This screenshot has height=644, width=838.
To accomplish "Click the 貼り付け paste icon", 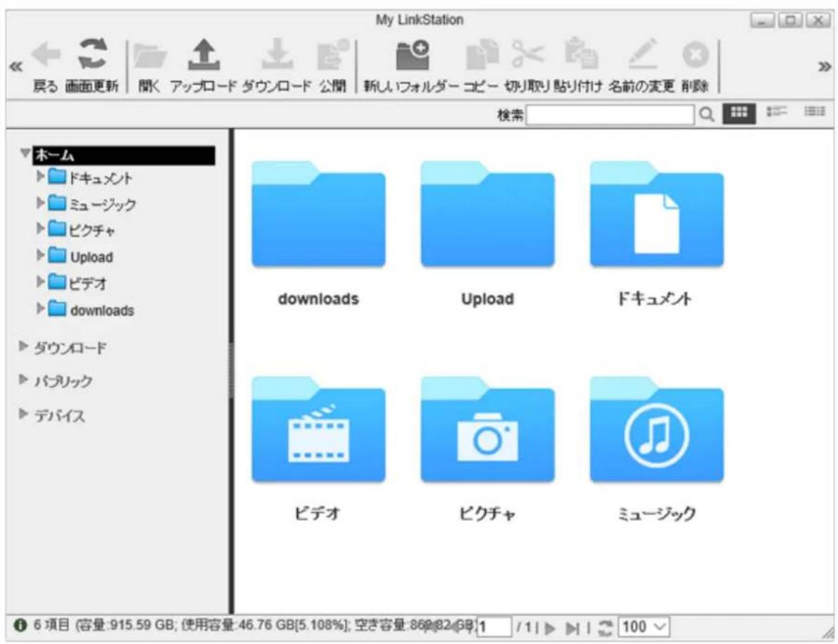I will pyautogui.click(x=581, y=53).
